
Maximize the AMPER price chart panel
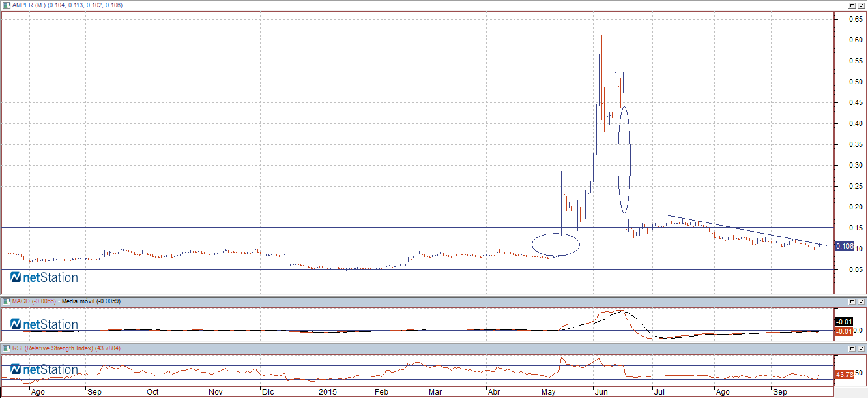852,5
